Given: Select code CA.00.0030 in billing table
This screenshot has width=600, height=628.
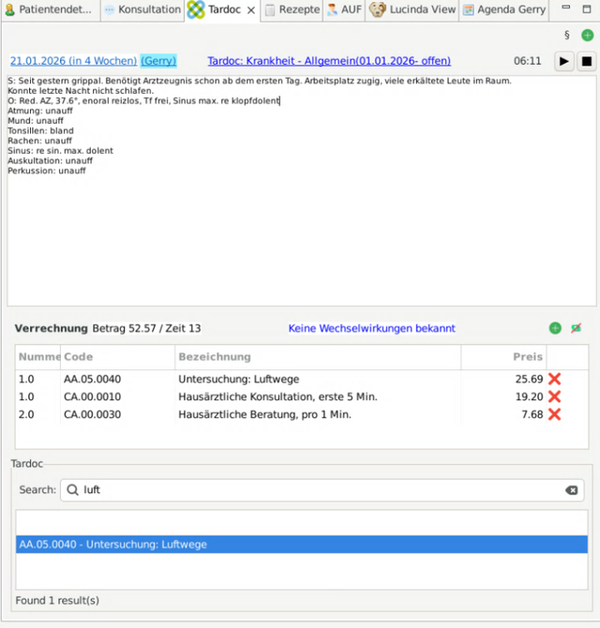Looking at the screenshot, I should click(92, 414).
